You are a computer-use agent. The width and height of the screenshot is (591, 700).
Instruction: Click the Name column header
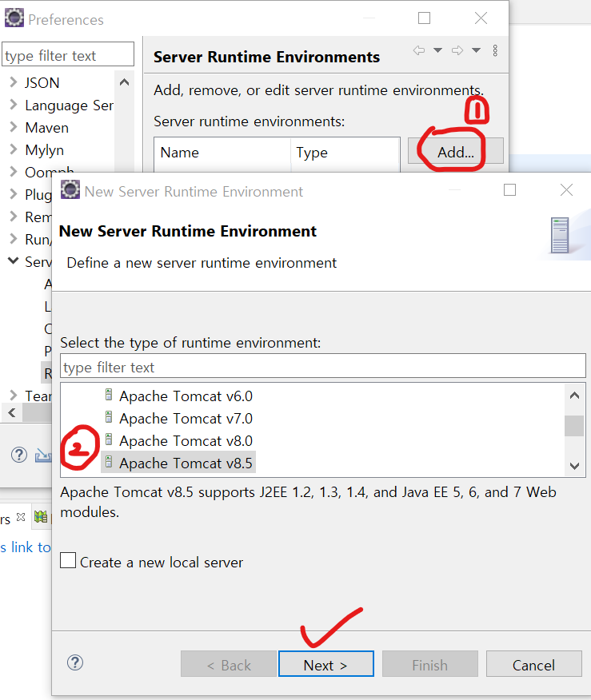coord(222,153)
